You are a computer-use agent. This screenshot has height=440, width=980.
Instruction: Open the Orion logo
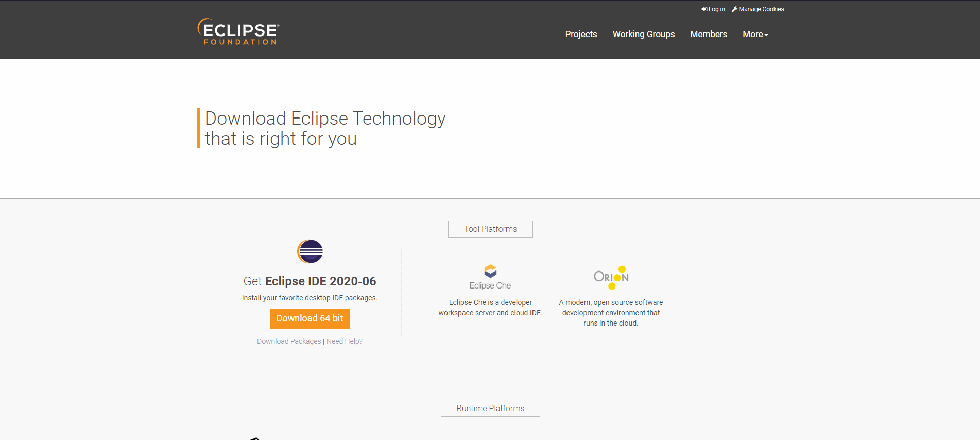[611, 277]
